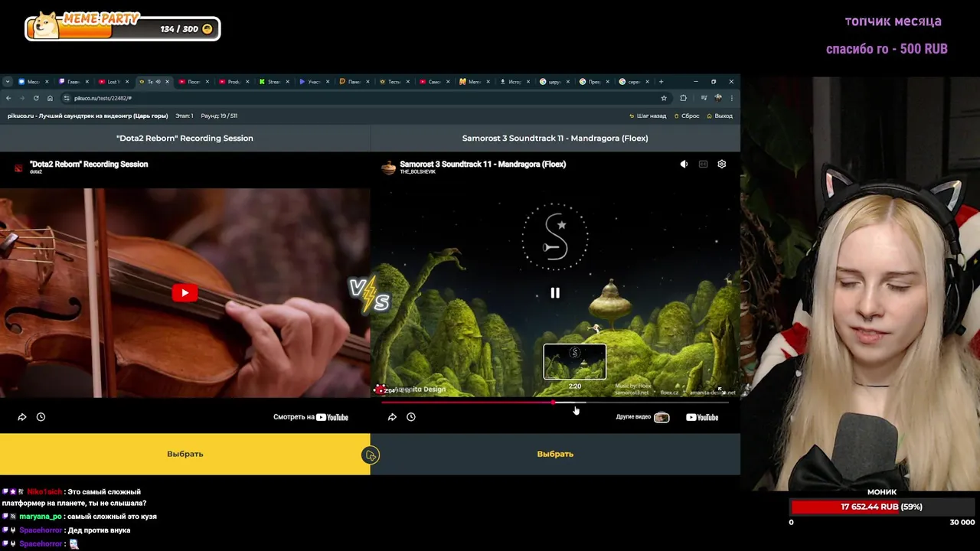Close the active pikuco tab
The width and height of the screenshot is (980, 551).
coord(167,82)
